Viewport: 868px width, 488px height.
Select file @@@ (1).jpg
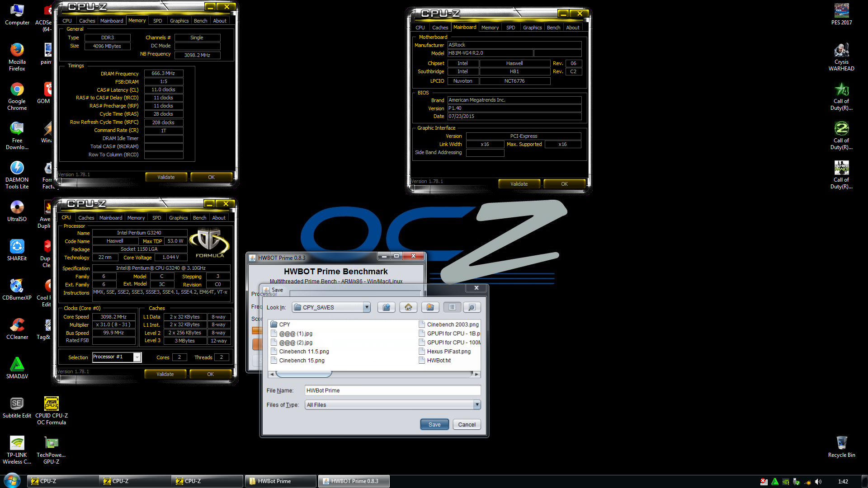(x=292, y=333)
